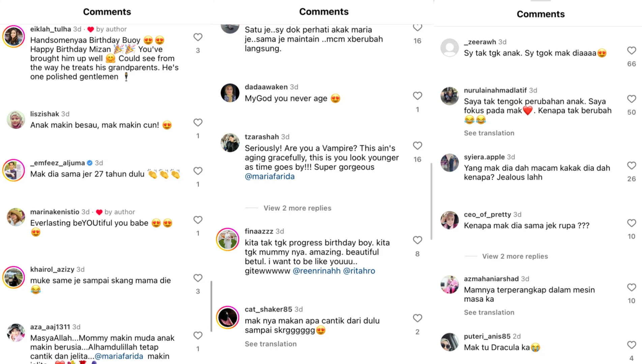
Task: Like puteri_anis85's Dracula comment
Action: point(632,345)
